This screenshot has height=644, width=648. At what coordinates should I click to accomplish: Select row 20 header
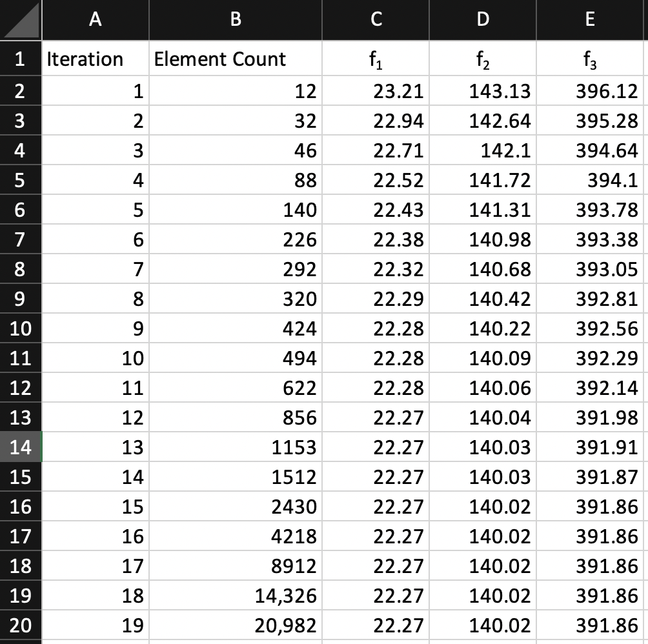20,625
